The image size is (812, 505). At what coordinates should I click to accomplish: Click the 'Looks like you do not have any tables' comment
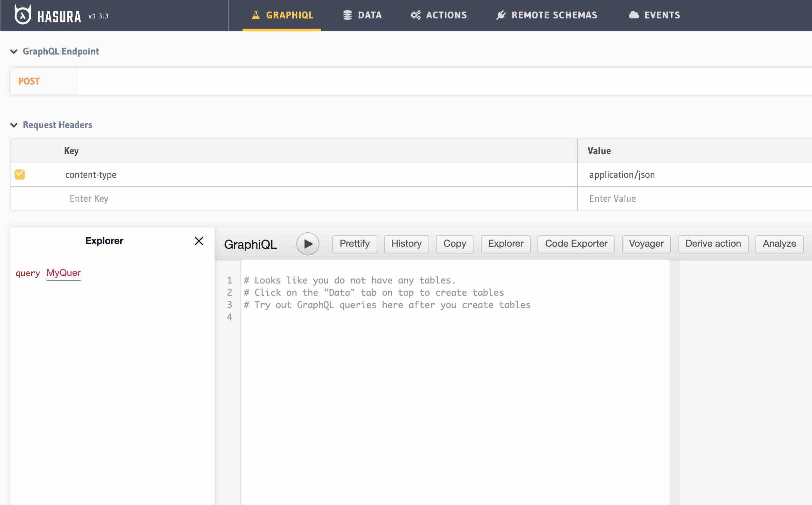pos(350,280)
